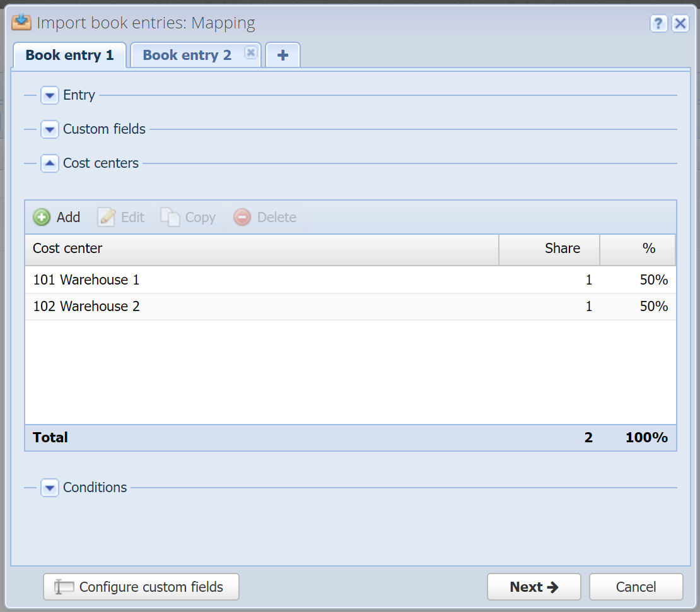700x612 pixels.
Task: Click the Copy pages icon
Action: point(170,218)
